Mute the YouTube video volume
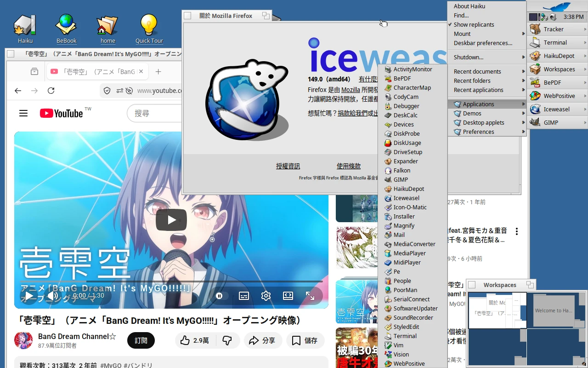This screenshot has height=368, width=588. click(52, 296)
